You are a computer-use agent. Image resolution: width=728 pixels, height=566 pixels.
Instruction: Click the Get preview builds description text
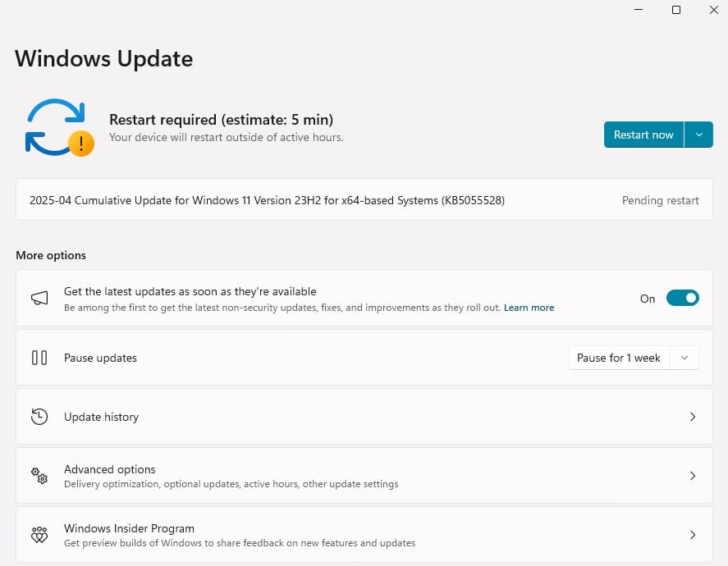click(x=240, y=543)
